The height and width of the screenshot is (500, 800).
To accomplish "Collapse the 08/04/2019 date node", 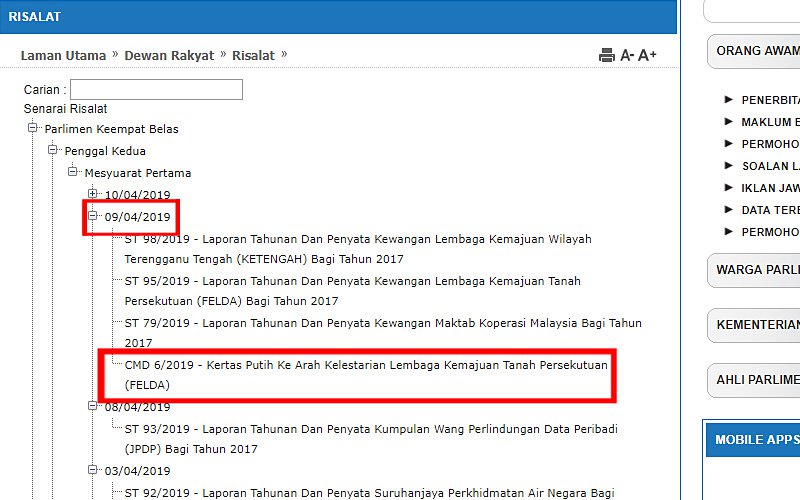I will (x=93, y=407).
